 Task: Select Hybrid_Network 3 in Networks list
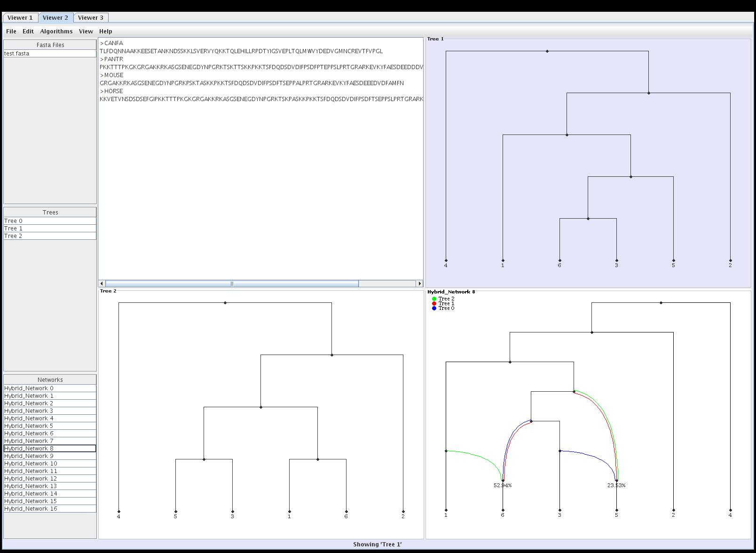(50, 411)
